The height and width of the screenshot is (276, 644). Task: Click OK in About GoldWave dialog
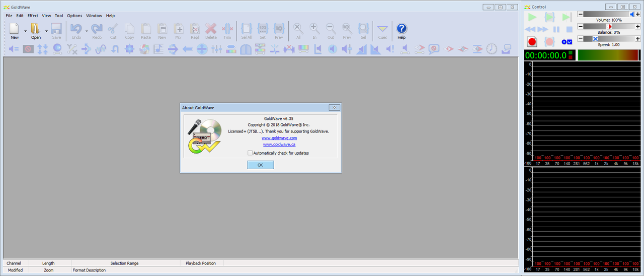point(261,165)
